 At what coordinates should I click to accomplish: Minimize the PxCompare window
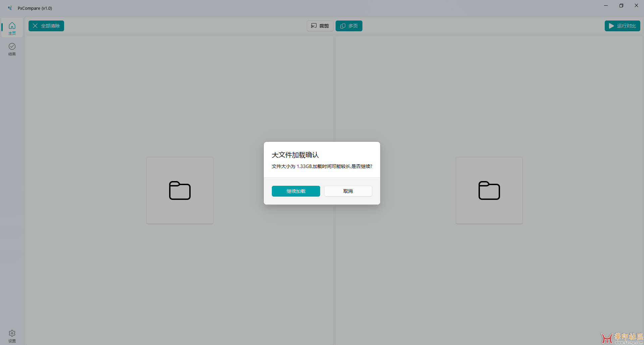pyautogui.click(x=606, y=6)
